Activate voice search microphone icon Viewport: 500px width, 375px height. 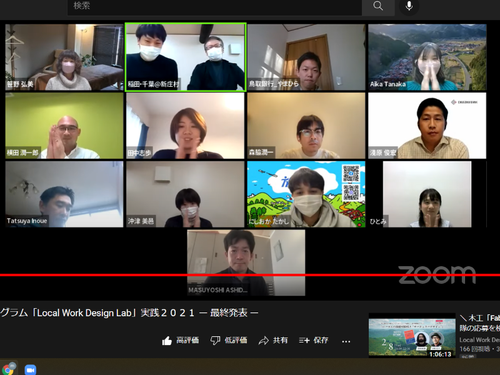[x=409, y=6]
